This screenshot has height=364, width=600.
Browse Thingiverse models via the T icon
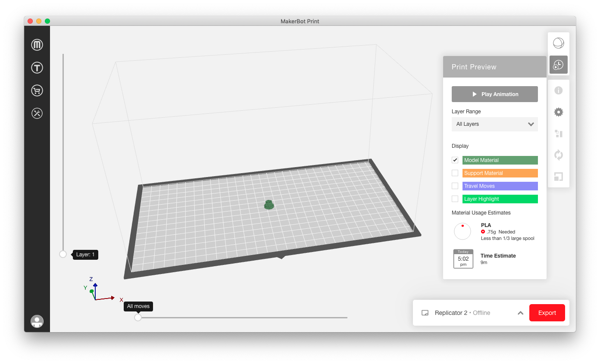coord(37,68)
